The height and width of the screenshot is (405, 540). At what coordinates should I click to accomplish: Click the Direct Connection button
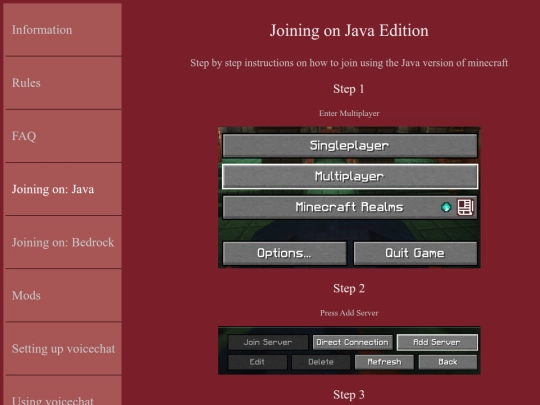[352, 342]
